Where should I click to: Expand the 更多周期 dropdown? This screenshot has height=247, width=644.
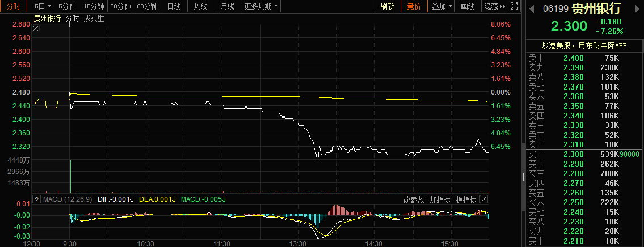[x=261, y=7]
